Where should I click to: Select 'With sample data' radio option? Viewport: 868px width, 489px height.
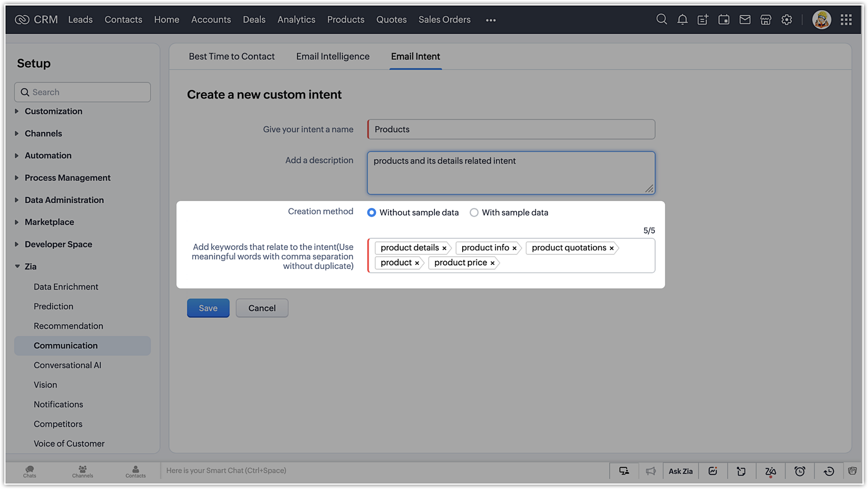[474, 213]
